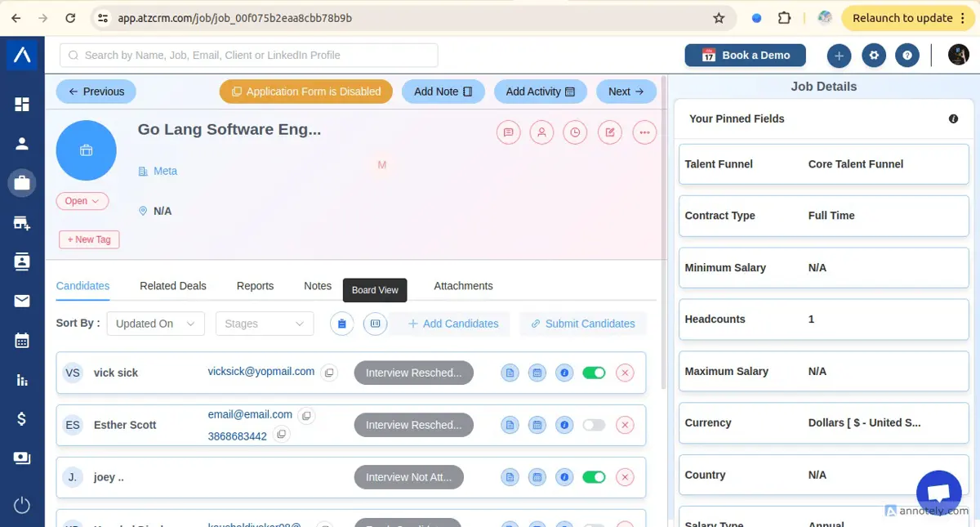980x527 pixels.
Task: Remove Esther Scott with red X icon
Action: tap(625, 426)
